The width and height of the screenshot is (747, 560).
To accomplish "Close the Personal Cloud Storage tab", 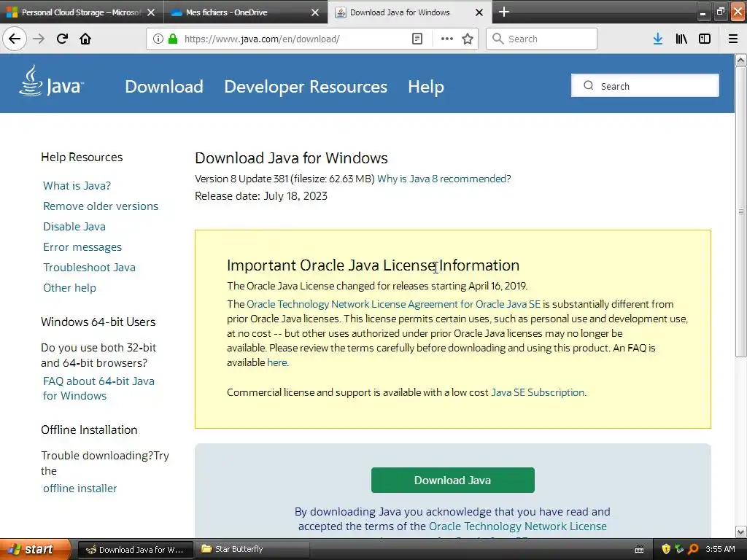I will coord(151,12).
